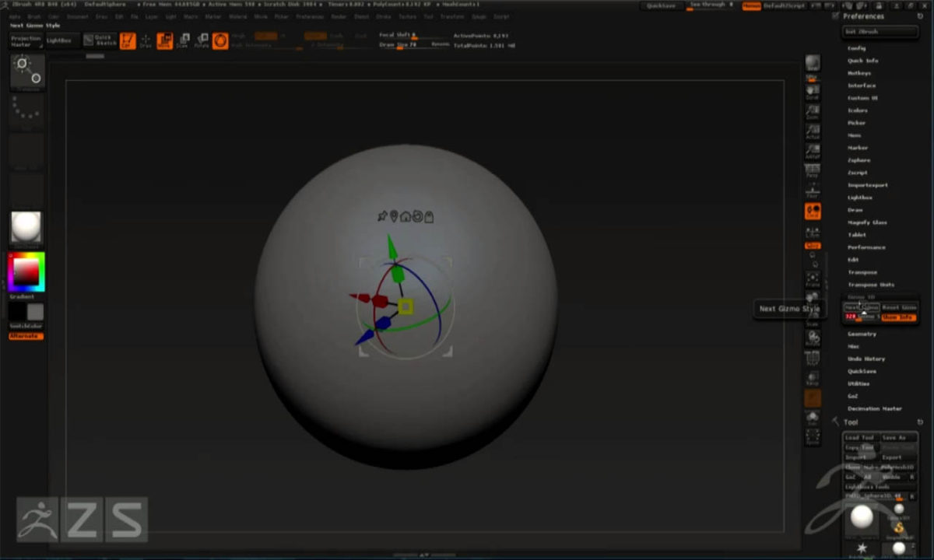Image resolution: width=934 pixels, height=560 pixels.
Task: Expand the Config section in Preferences
Action: [x=857, y=47]
